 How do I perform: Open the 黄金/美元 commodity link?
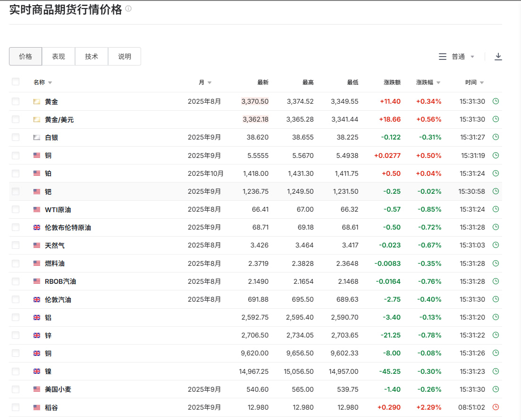point(59,120)
